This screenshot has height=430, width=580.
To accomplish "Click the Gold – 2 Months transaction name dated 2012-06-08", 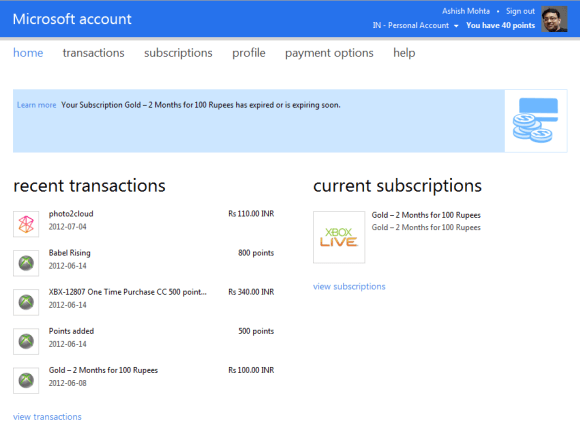I will click(x=103, y=370).
